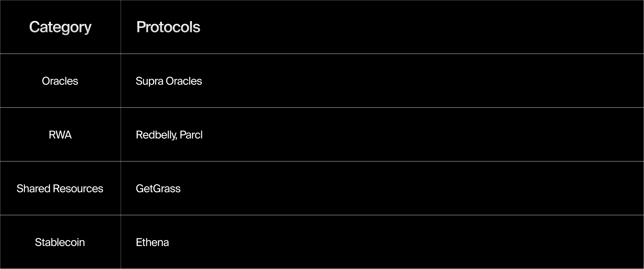Screen dimensions: 644x269
Task: Click the word Oracles after Supra
Action: click(x=184, y=81)
